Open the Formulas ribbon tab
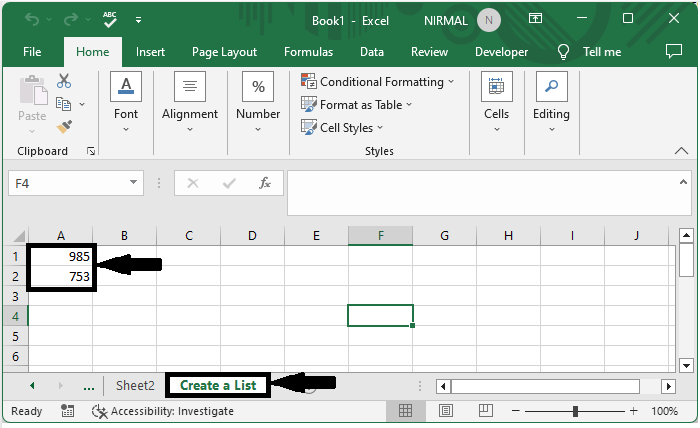 point(308,52)
